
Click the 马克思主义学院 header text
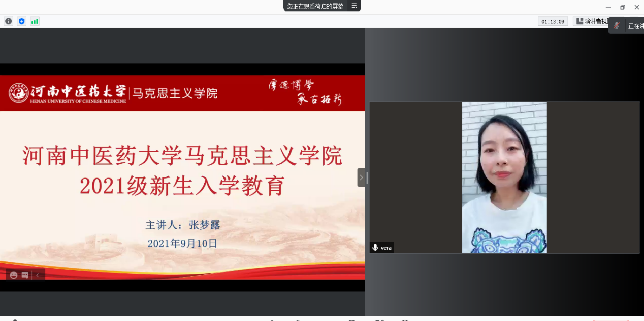pyautogui.click(x=175, y=93)
